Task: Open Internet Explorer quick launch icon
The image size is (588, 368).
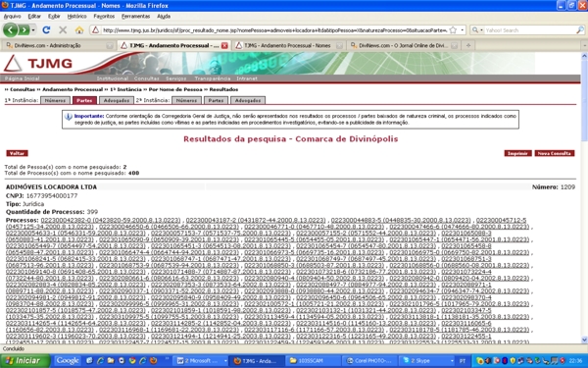Action: [100, 360]
